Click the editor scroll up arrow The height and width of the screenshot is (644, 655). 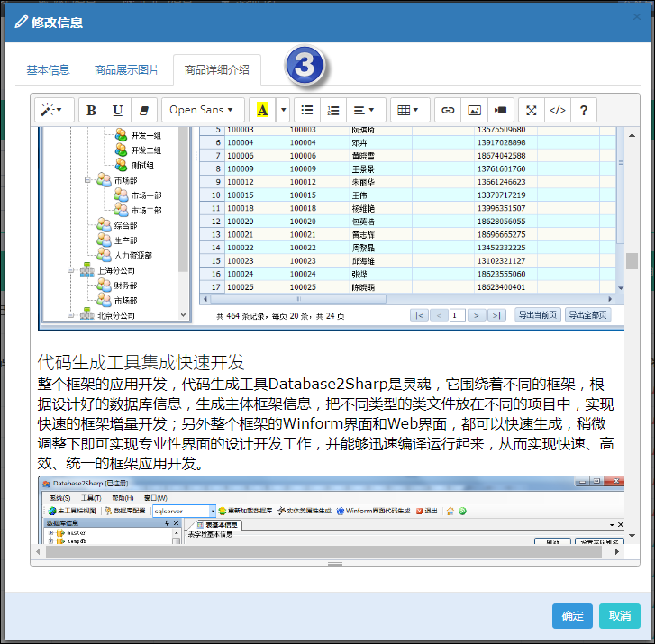[x=632, y=135]
